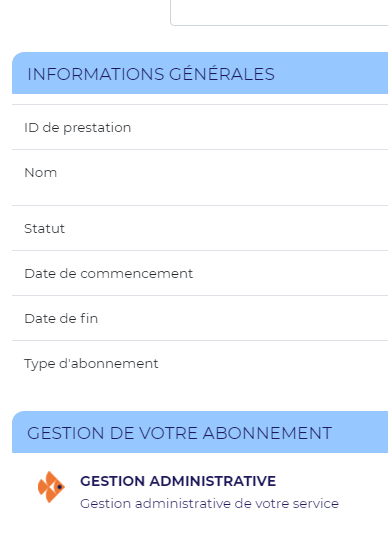Click the word ABONNEMENT in blue header
The height and width of the screenshot is (535, 388).
pos(267,433)
